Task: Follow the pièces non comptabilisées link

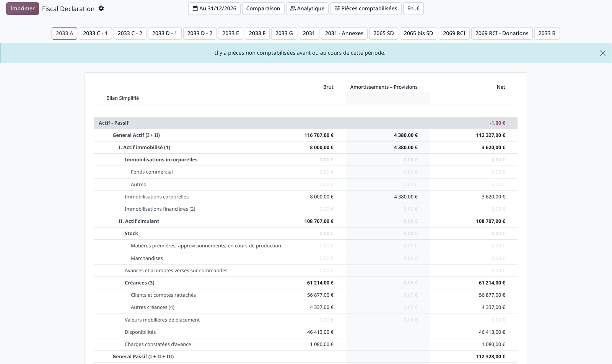Action: point(262,53)
